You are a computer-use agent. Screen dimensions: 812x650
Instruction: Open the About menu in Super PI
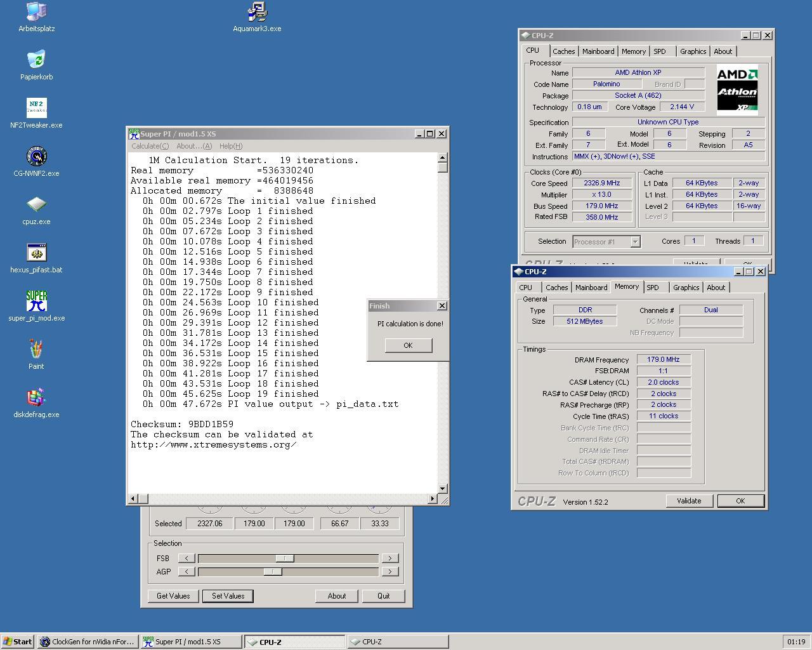194,146
